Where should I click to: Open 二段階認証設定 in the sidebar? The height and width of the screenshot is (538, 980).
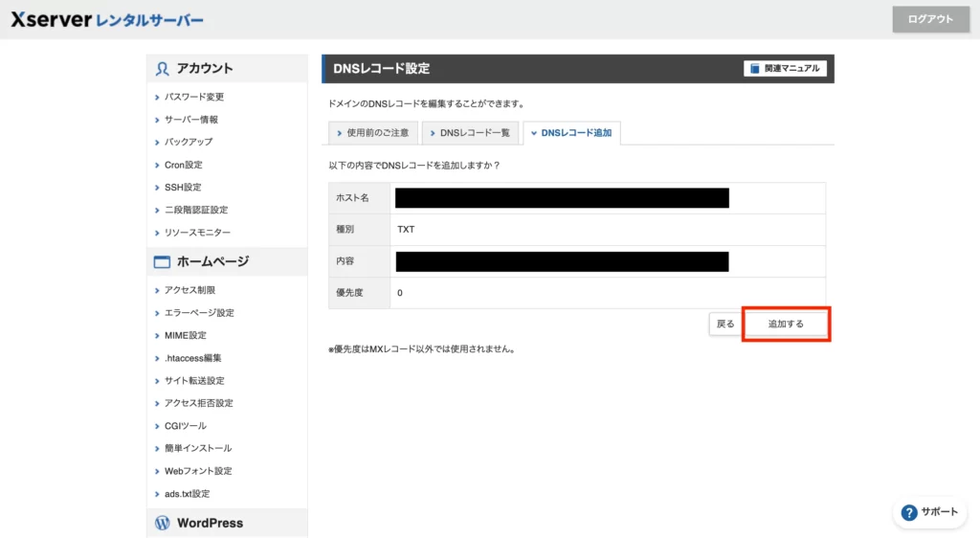[x=195, y=210]
